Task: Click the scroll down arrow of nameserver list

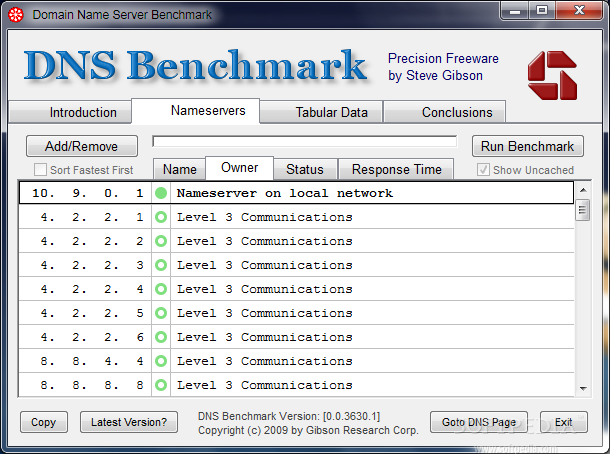Action: tap(583, 388)
